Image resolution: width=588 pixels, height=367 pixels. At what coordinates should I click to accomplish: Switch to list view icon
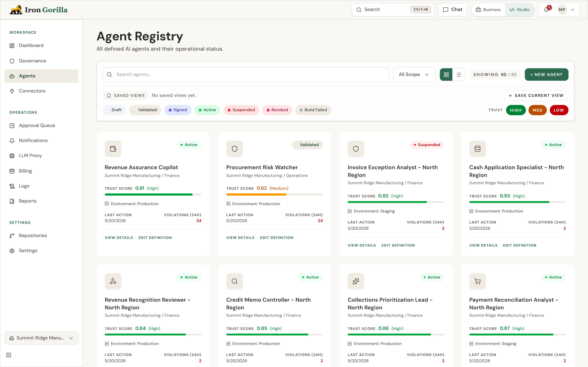point(458,75)
